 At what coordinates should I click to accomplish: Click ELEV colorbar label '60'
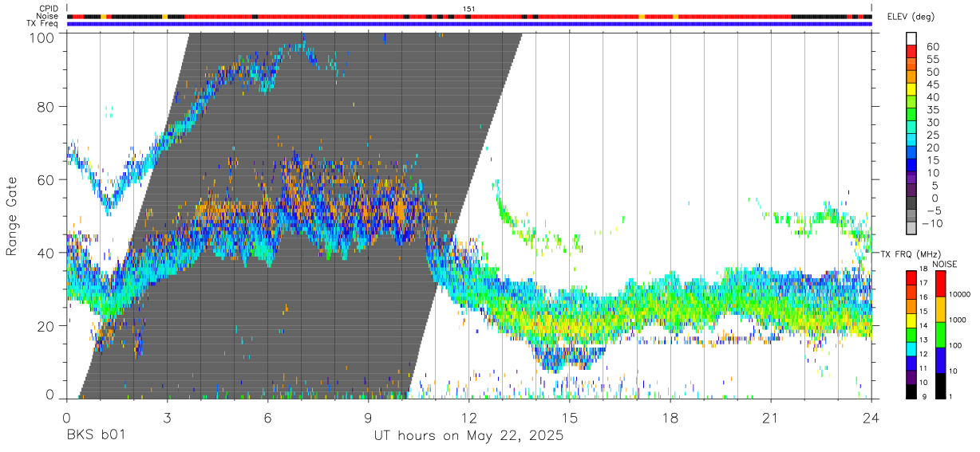click(934, 46)
